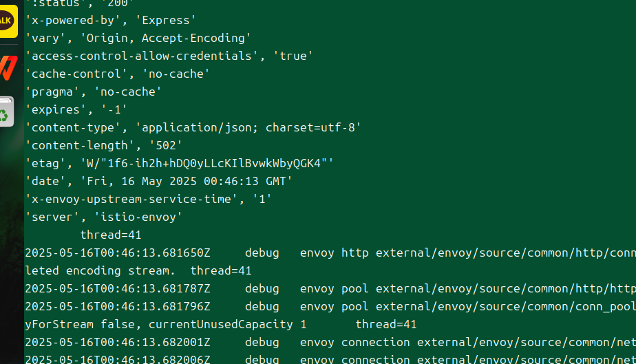Screen dimensions: 636x364
Task: Click the x-envoy-upstream-service-time line
Action: coord(149,199)
